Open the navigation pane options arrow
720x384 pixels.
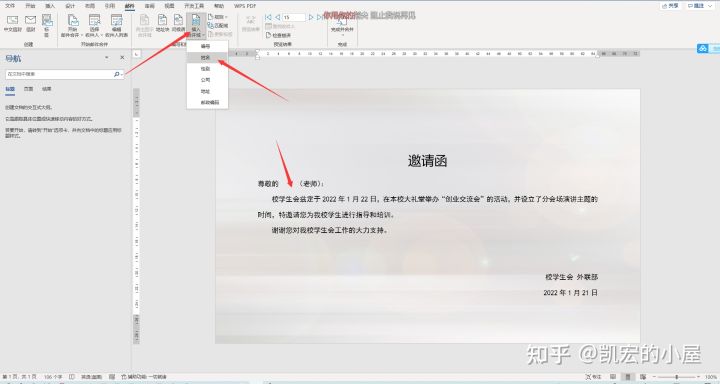[x=107, y=57]
